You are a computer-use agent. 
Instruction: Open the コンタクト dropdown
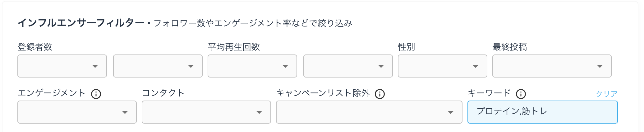click(206, 112)
